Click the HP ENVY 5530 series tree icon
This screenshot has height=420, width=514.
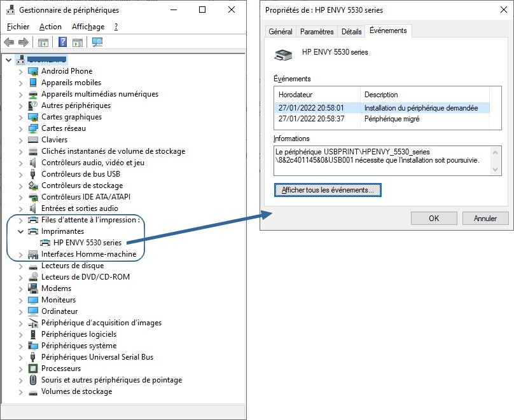click(45, 243)
